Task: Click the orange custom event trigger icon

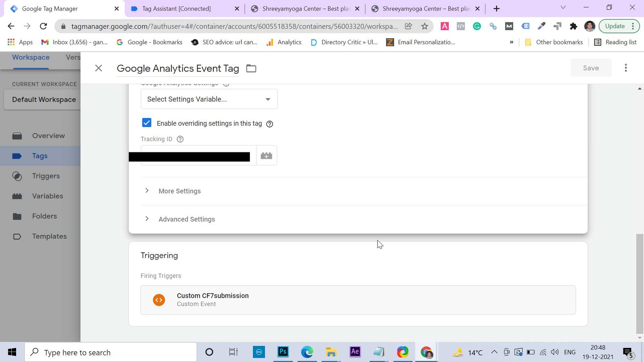Action: click(x=159, y=300)
